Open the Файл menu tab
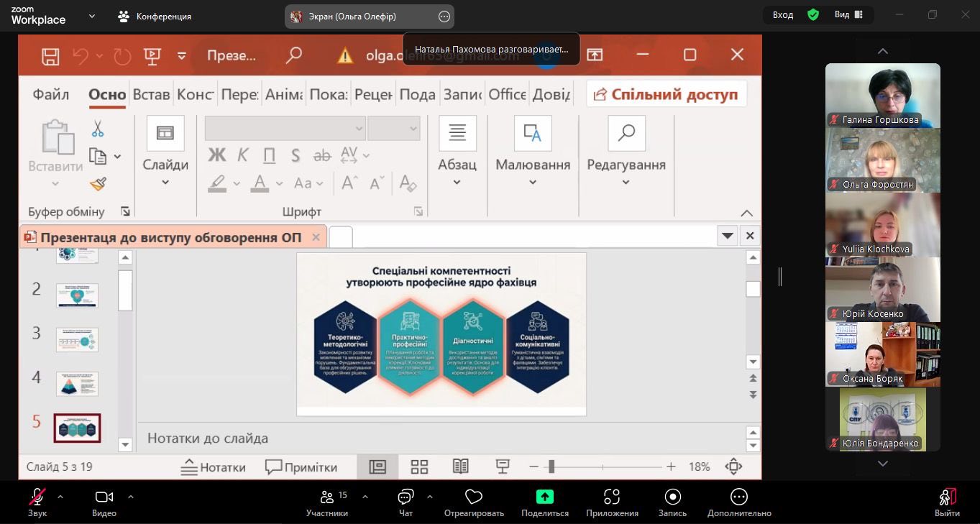980x524 pixels. [51, 94]
